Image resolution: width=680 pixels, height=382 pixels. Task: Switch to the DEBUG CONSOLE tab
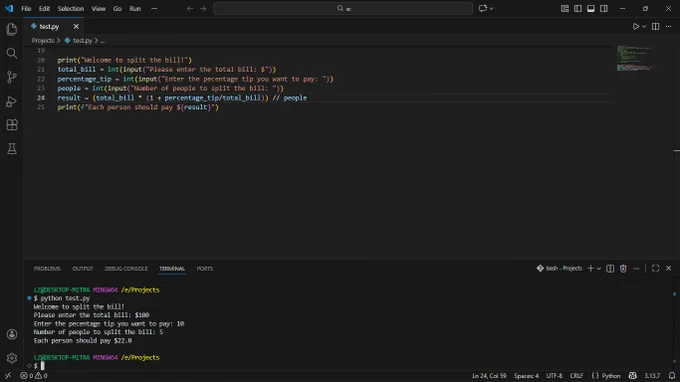126,268
